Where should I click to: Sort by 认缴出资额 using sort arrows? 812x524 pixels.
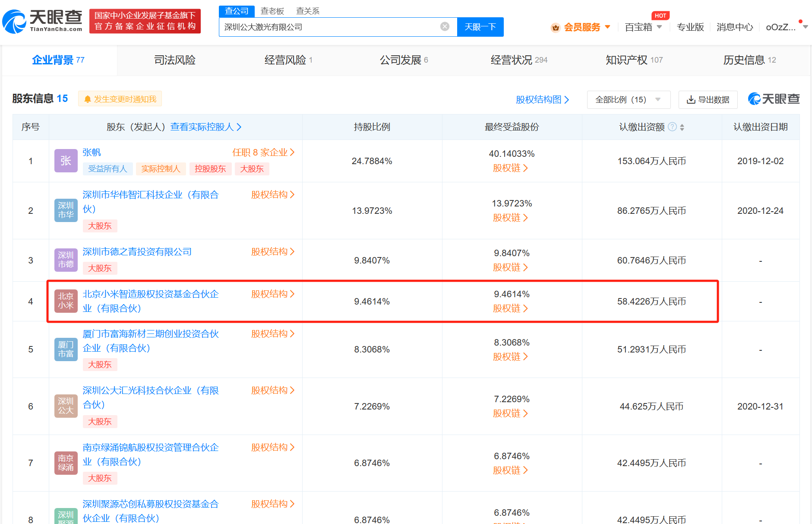(x=682, y=127)
